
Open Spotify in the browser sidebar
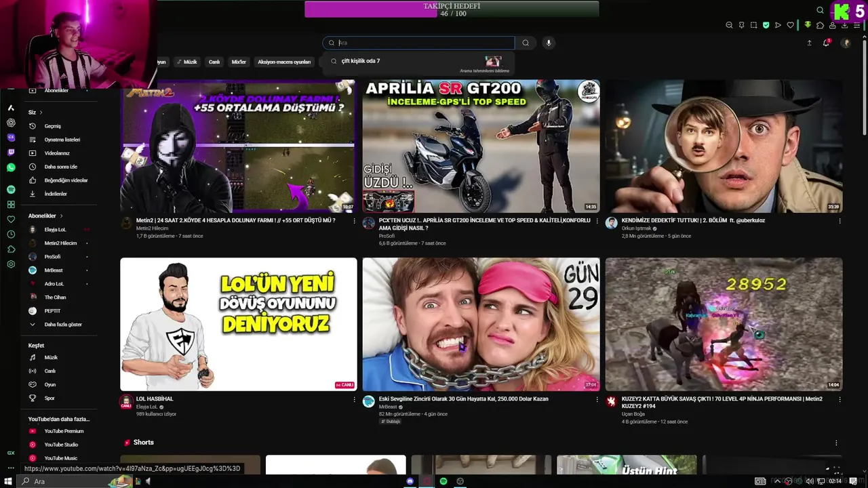click(x=11, y=190)
